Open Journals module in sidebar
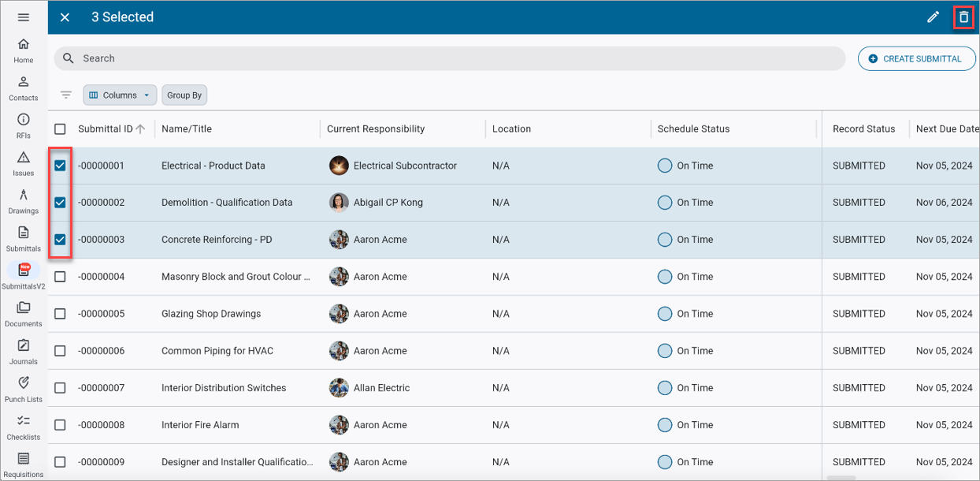Viewport: 980px width, 481px height. [24, 352]
